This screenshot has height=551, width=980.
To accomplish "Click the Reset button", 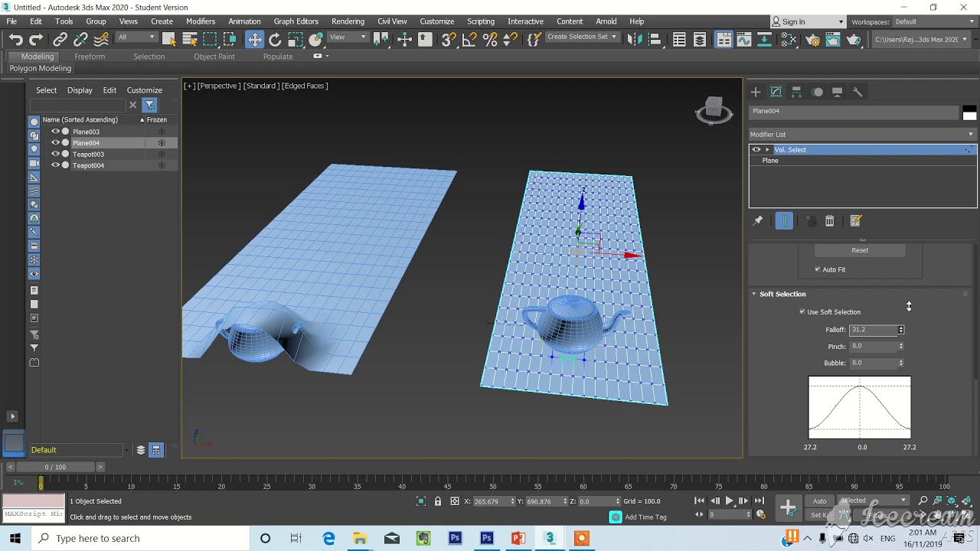I will pos(860,250).
